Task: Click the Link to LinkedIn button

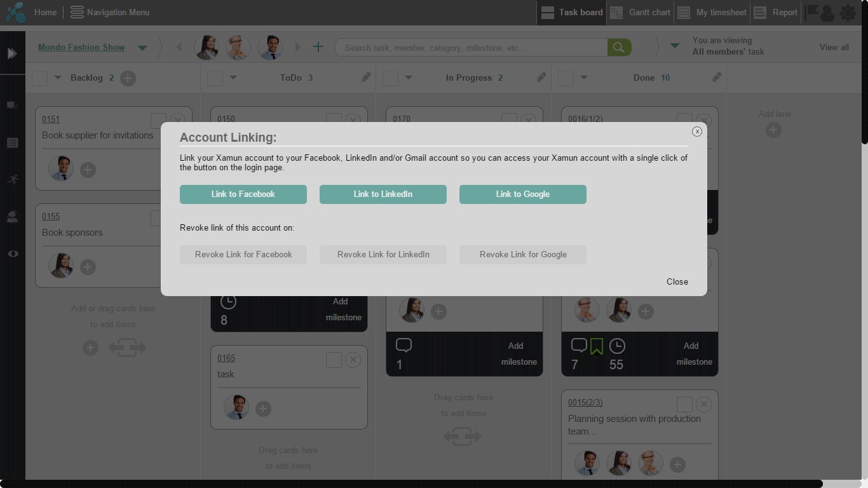Action: (x=383, y=194)
